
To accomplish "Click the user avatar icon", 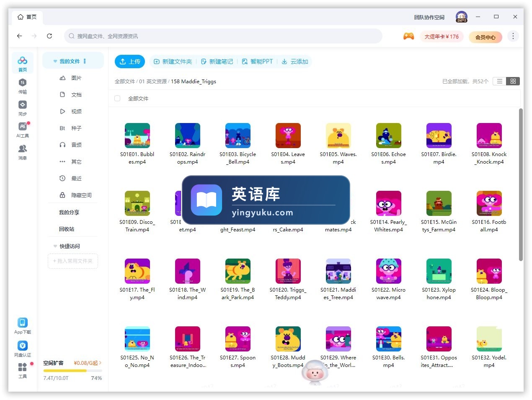I will click(x=462, y=17).
